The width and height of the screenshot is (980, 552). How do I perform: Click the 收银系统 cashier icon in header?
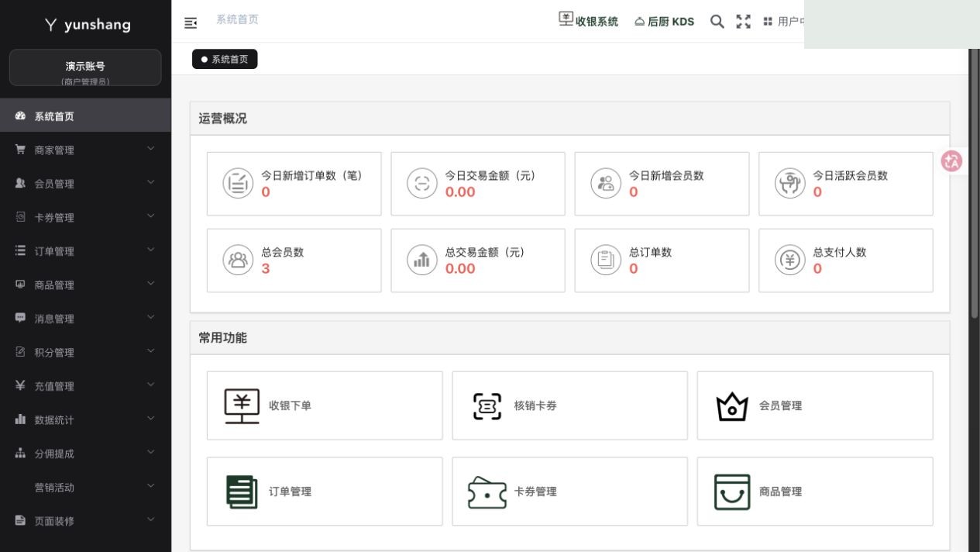pos(566,19)
